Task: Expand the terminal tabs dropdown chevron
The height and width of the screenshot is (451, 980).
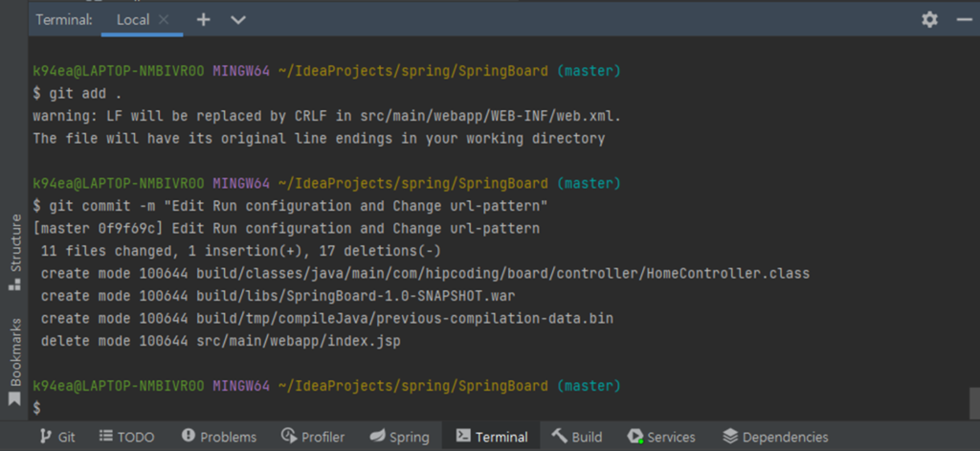Action: 238,19
